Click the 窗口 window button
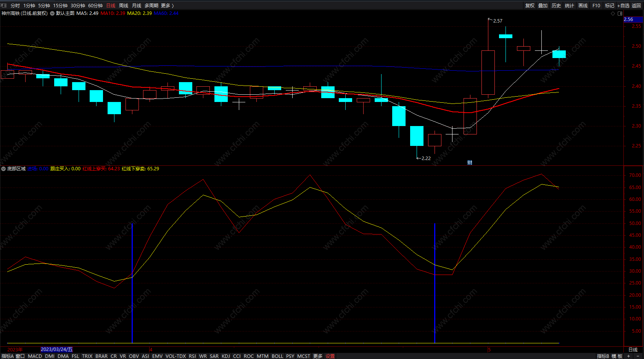644x359 pixels. click(x=20, y=356)
